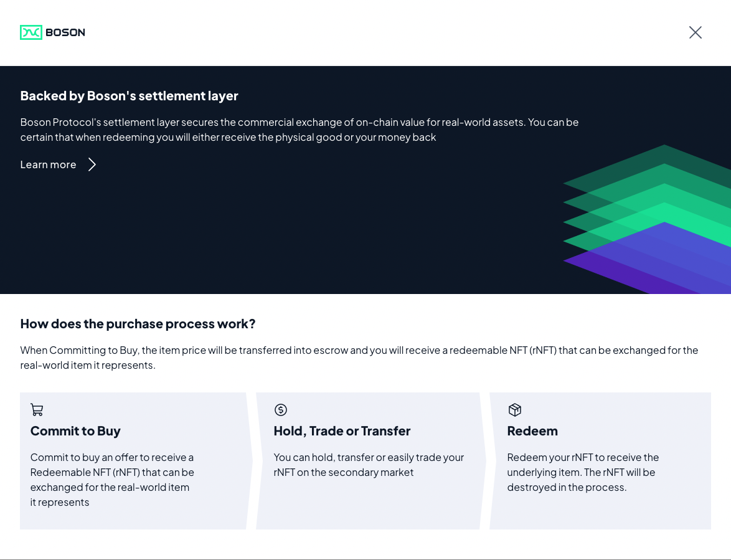
Task: Click the shopping cart icon
Action: 37,410
